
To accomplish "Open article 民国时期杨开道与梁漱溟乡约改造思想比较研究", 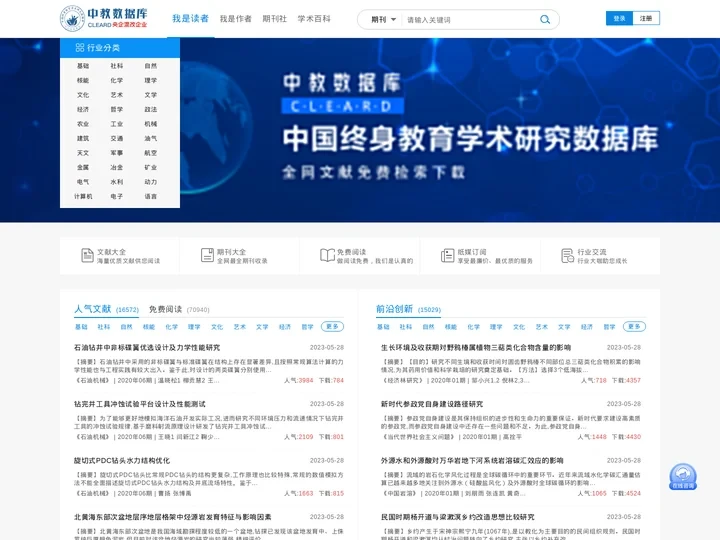I will coord(457,517).
